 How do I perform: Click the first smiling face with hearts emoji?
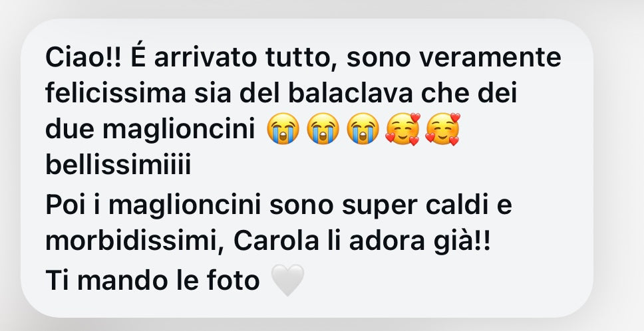403,129
